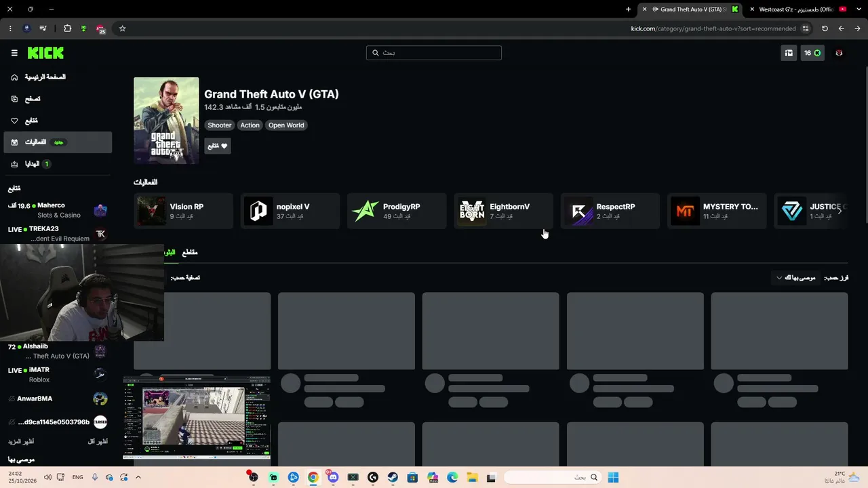Image resolution: width=868 pixels, height=488 pixels.
Task: Open the Gifts (الهدايا) sidebar item
Action: 58,164
